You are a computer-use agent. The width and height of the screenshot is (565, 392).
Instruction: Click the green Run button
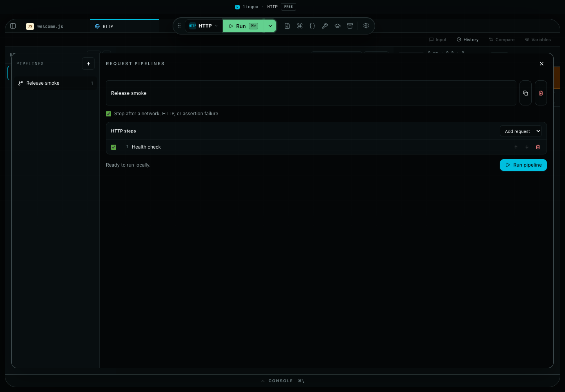(243, 26)
